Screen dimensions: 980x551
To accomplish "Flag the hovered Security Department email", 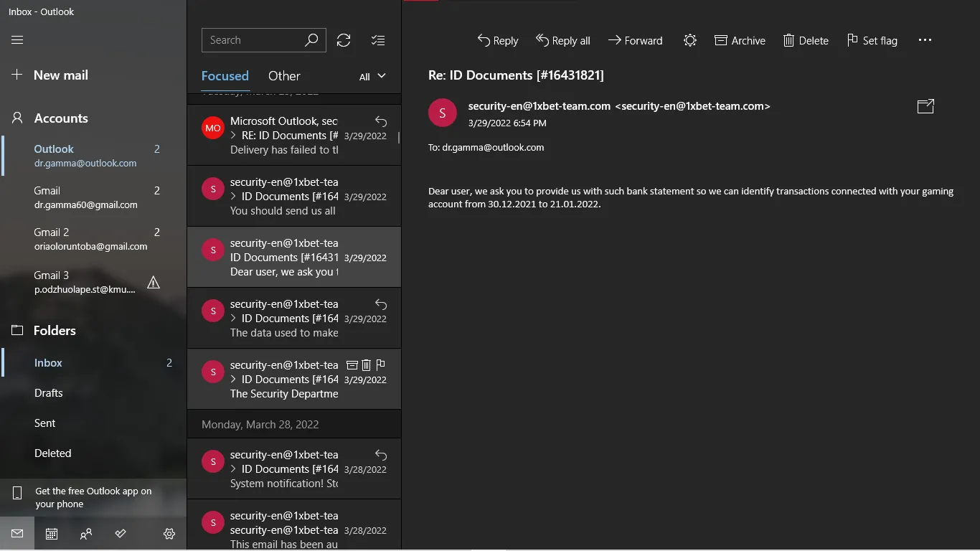I will 380,365.
